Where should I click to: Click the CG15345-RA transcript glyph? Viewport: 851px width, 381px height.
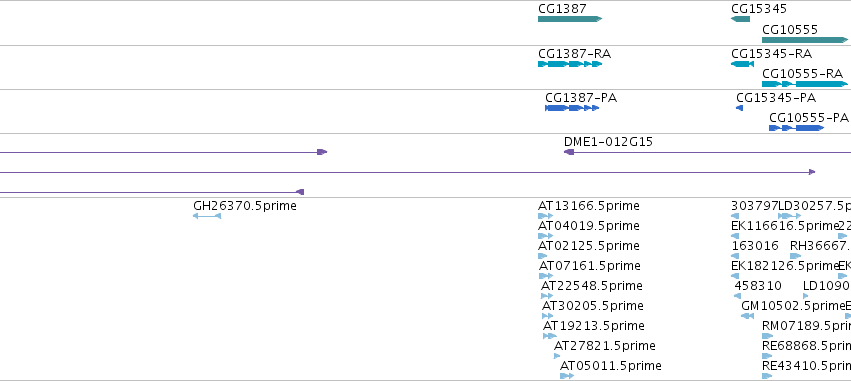[x=742, y=64]
